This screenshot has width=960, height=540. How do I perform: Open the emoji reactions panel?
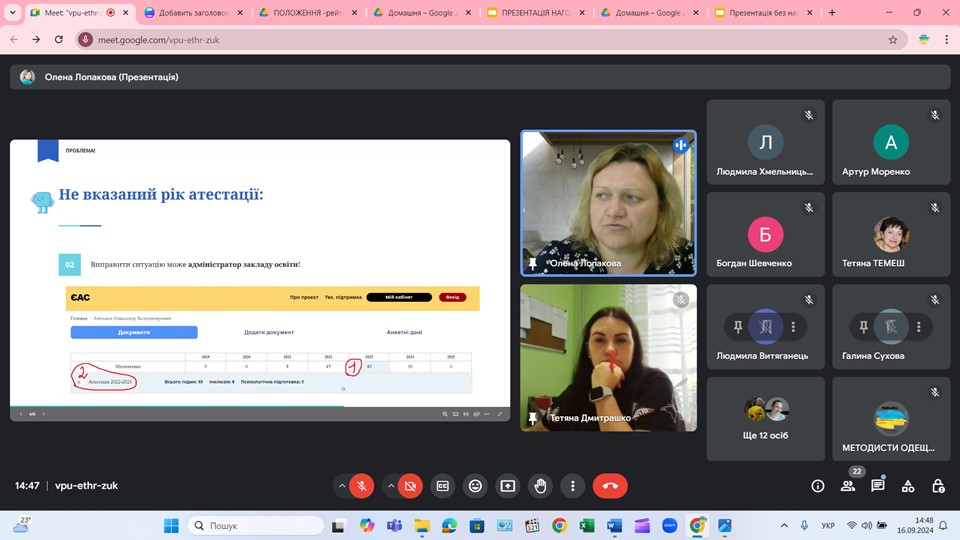click(475, 486)
